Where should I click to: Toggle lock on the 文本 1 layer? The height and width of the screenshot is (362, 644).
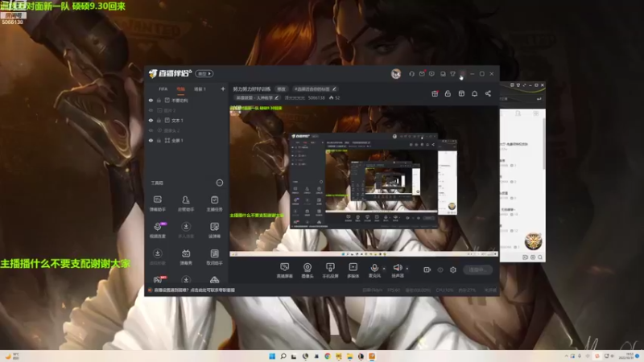click(x=159, y=120)
